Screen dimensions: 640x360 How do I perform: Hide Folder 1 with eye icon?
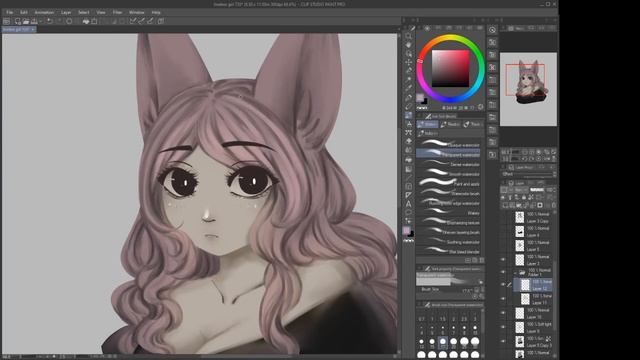(503, 272)
